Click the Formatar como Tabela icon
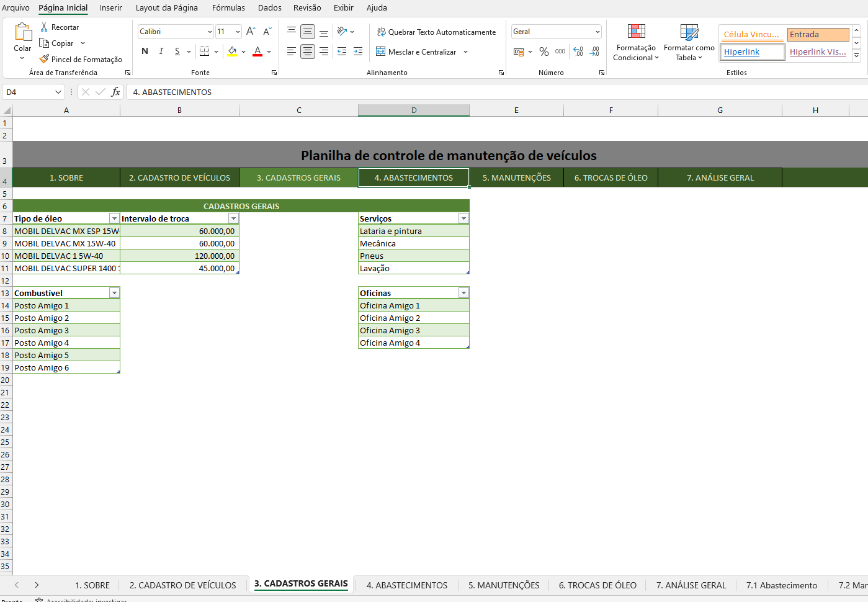This screenshot has height=602, width=868. pos(689,32)
